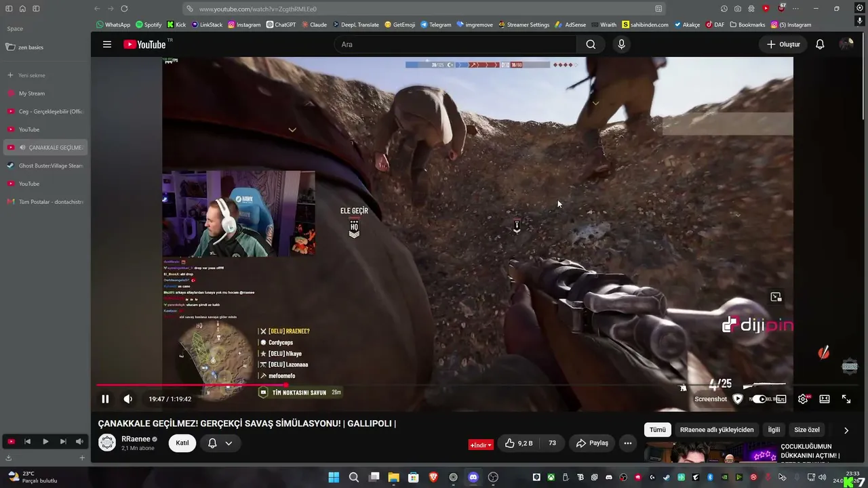Screen dimensions: 868x488
Task: Open the İndir download dropdown
Action: tap(481, 445)
